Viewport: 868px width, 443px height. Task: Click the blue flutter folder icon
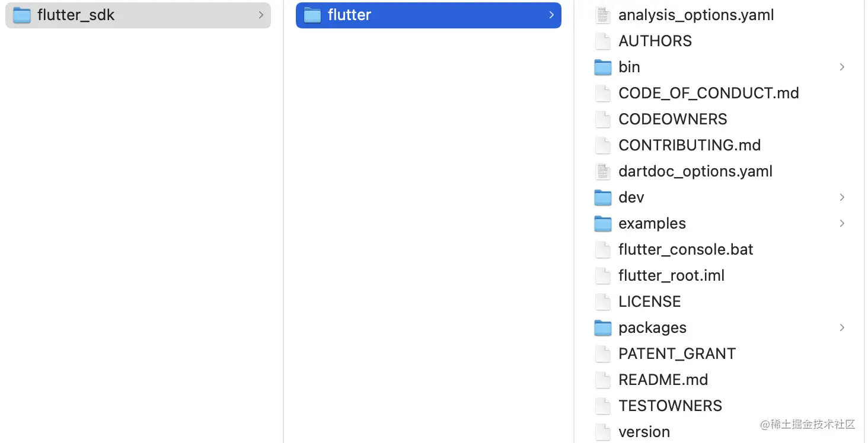pos(312,15)
